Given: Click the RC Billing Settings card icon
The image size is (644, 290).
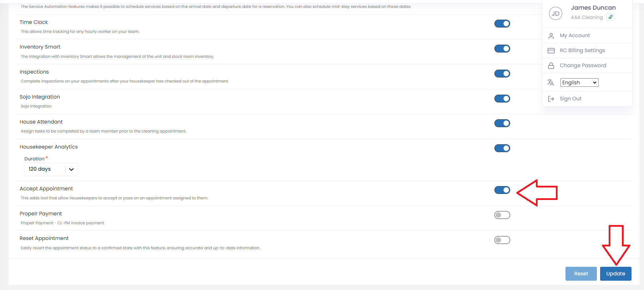Looking at the screenshot, I should tap(551, 51).
